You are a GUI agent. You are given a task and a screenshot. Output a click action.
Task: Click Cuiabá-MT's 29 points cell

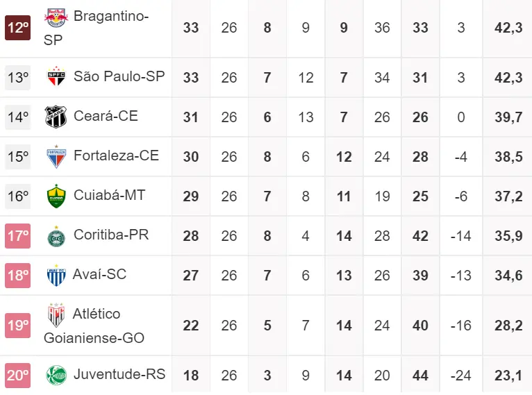(191, 197)
